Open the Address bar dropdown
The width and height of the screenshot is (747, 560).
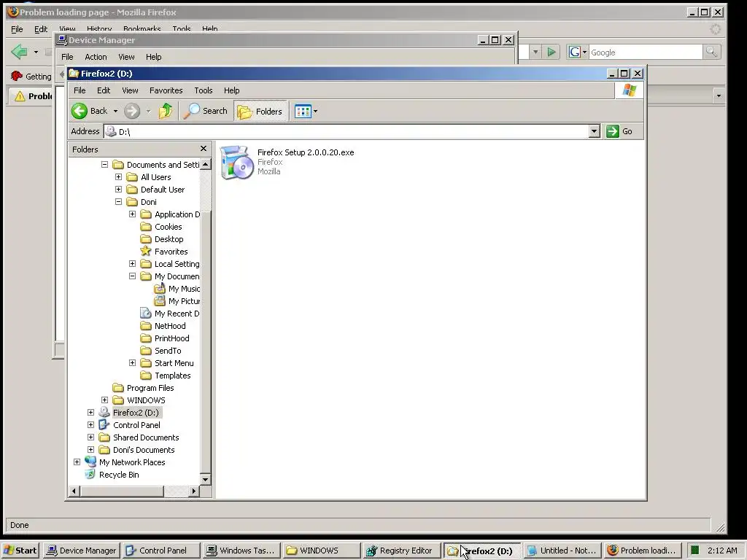tap(594, 131)
